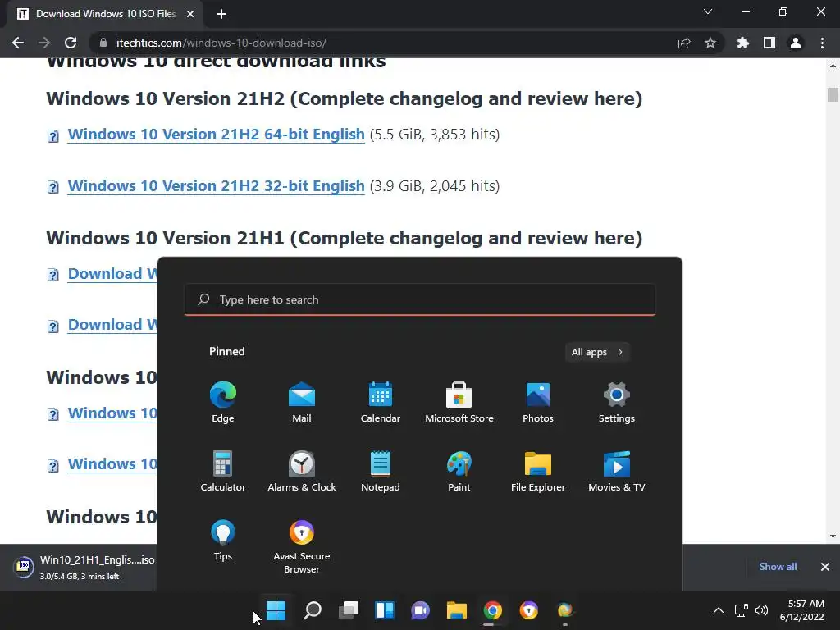The height and width of the screenshot is (630, 840).
Task: Toggle the Chrome side panel
Action: (x=769, y=43)
